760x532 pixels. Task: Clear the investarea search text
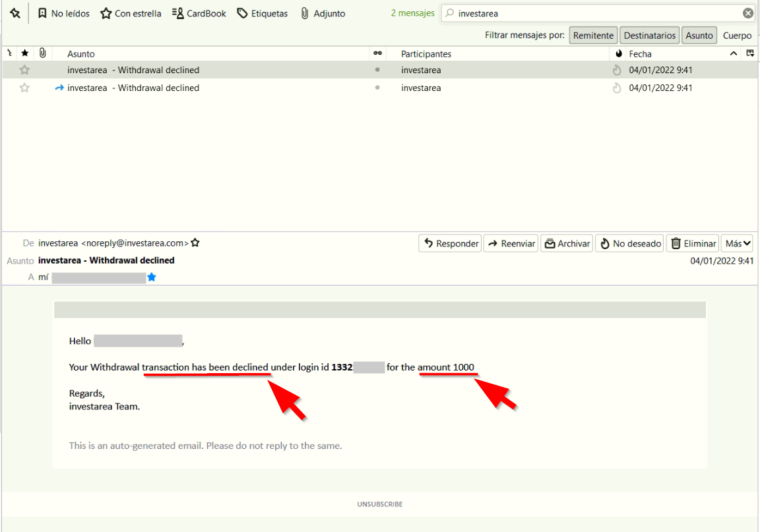[748, 14]
